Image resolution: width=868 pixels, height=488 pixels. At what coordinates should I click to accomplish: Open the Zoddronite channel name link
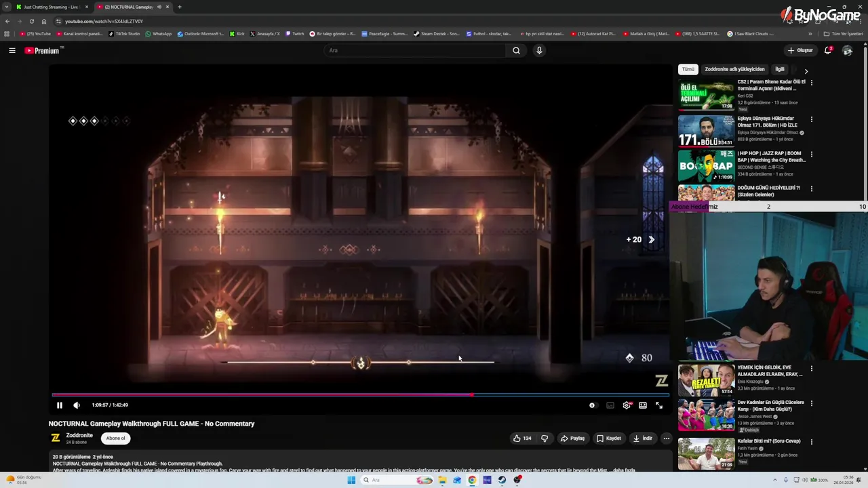[x=79, y=436]
